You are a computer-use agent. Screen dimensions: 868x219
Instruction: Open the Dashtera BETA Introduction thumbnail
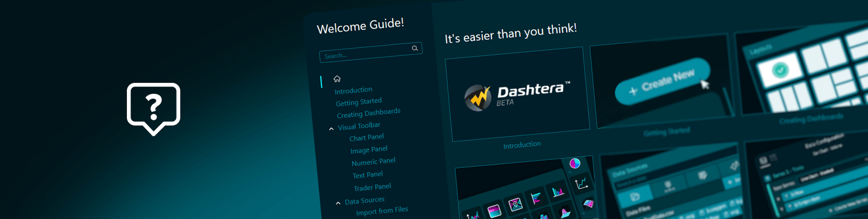tap(518, 94)
